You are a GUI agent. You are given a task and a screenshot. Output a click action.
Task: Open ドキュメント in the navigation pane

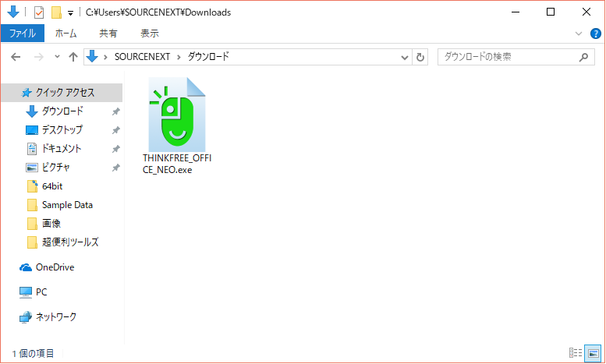(x=62, y=149)
